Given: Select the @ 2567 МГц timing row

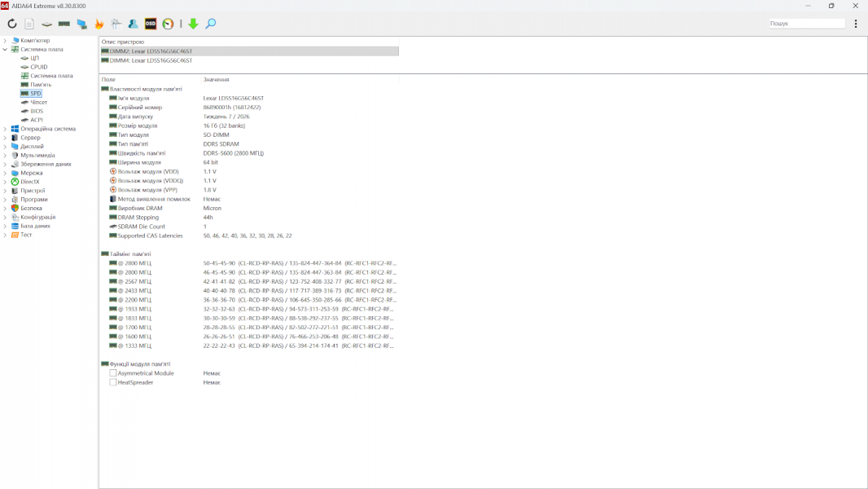Looking at the screenshot, I should 249,281.
